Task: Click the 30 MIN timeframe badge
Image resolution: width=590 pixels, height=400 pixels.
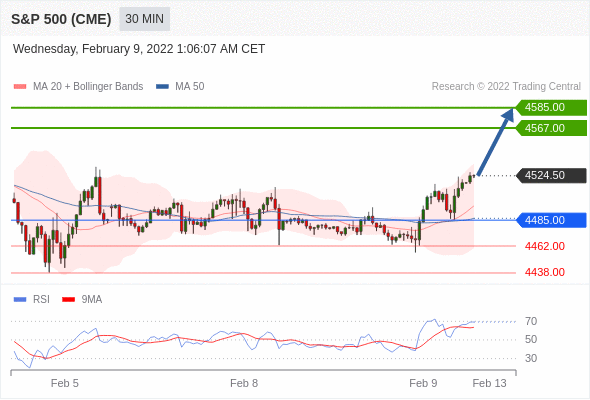Action: point(144,19)
